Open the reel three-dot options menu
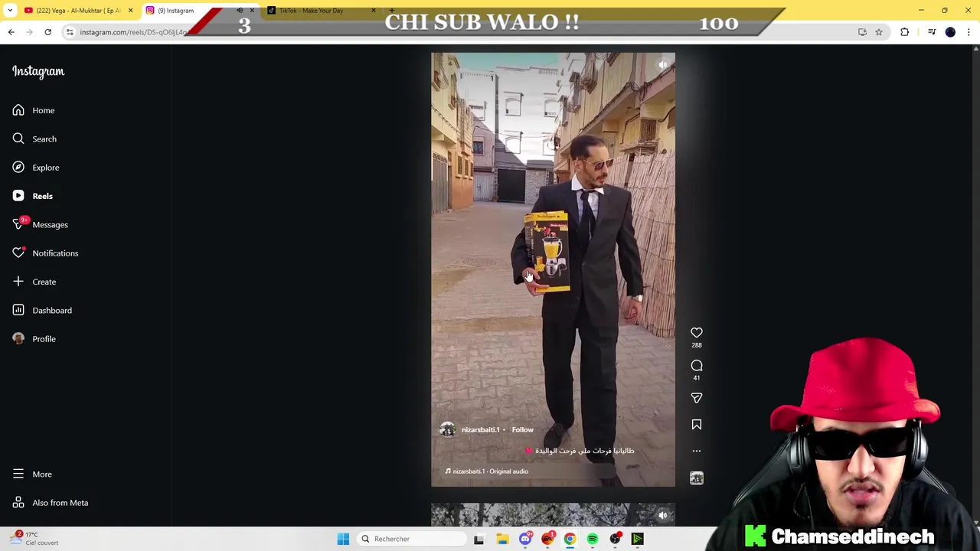 pos(697,451)
